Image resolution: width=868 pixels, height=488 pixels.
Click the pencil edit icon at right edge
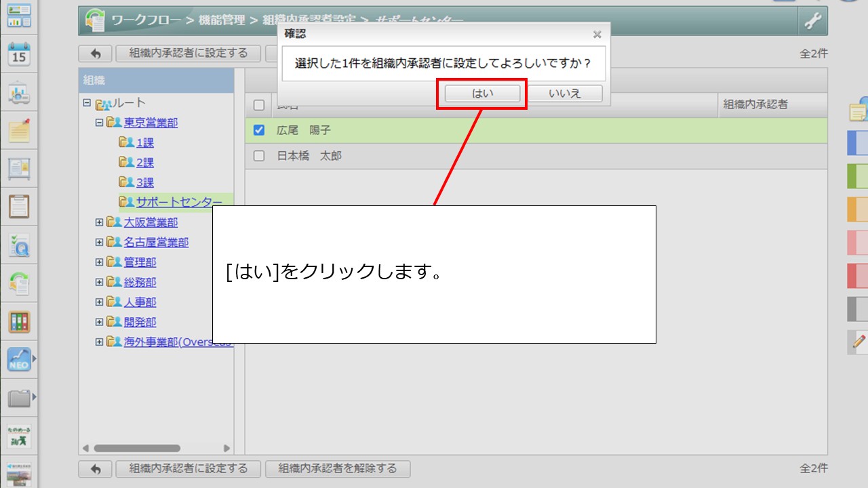pos(859,341)
